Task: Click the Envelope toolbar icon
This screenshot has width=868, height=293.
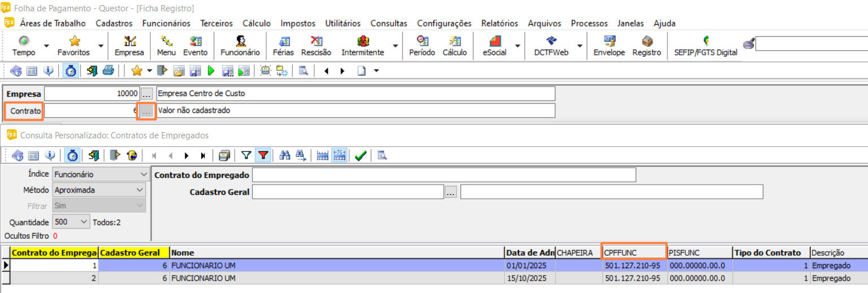Action: pos(609,45)
